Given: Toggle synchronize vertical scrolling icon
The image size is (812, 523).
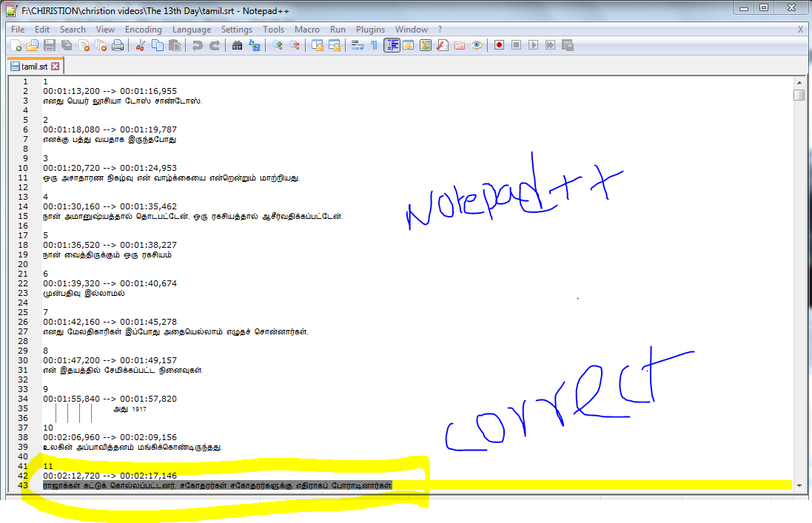Looking at the screenshot, I should [x=318, y=46].
